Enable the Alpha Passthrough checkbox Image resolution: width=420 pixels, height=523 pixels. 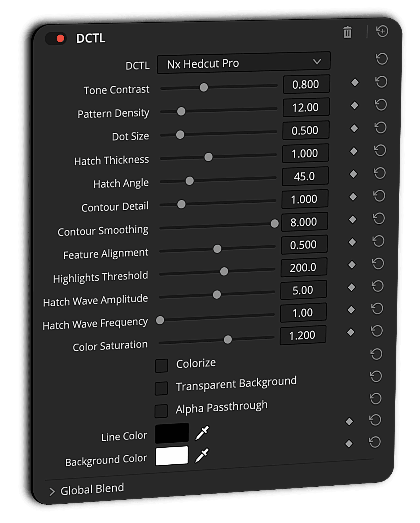tap(161, 411)
